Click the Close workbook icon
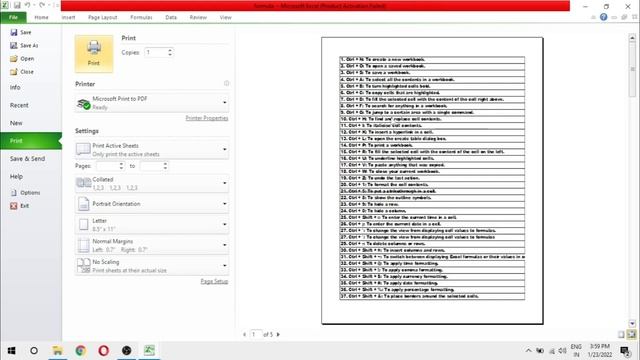The width and height of the screenshot is (640, 360). 14,71
